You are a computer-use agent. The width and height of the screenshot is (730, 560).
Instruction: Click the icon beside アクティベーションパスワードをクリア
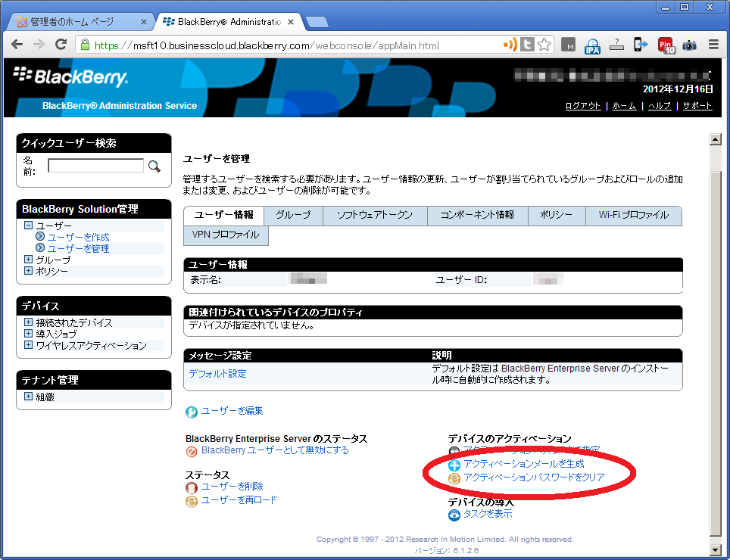454,478
